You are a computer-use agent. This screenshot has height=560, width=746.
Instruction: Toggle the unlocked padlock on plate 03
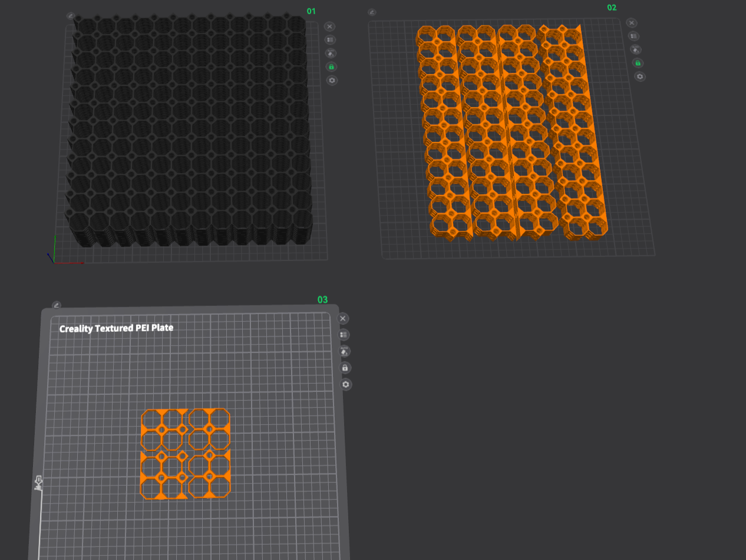[345, 368]
